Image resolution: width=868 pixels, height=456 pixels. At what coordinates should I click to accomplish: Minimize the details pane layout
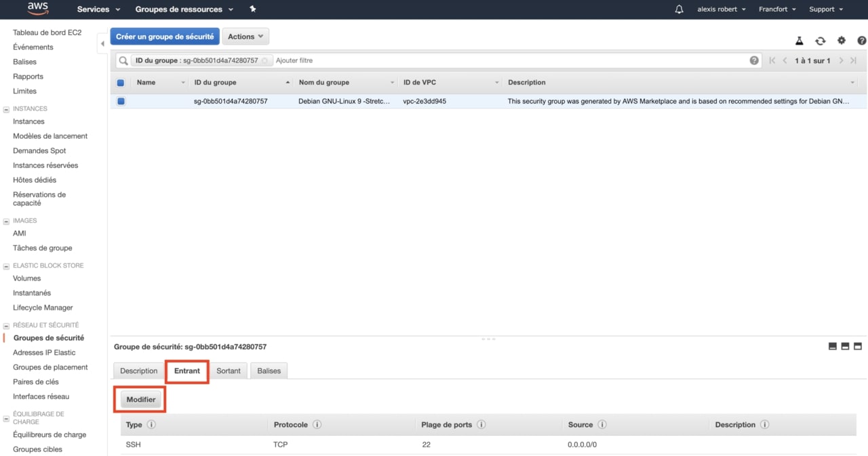click(x=833, y=346)
